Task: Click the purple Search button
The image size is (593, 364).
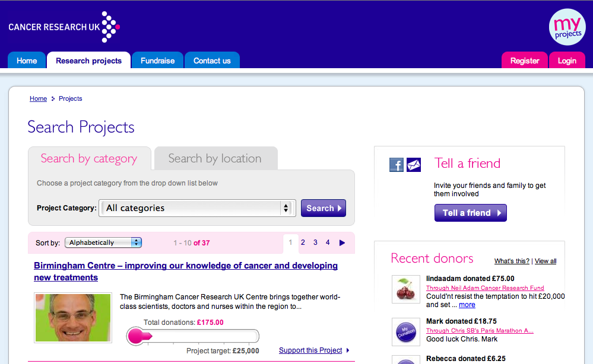Action: 324,208
